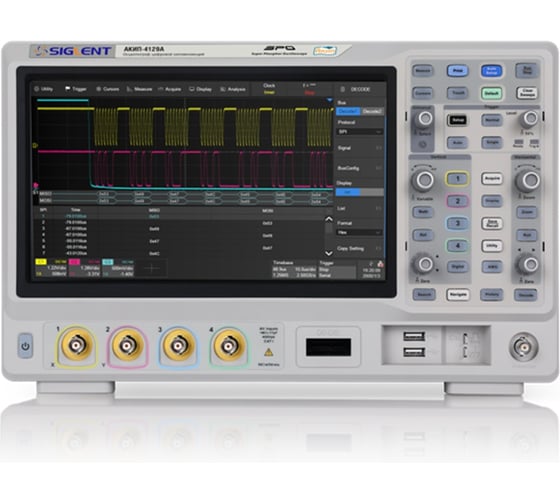Open the Copy Setting option
The height and width of the screenshot is (504, 560).
[360, 248]
